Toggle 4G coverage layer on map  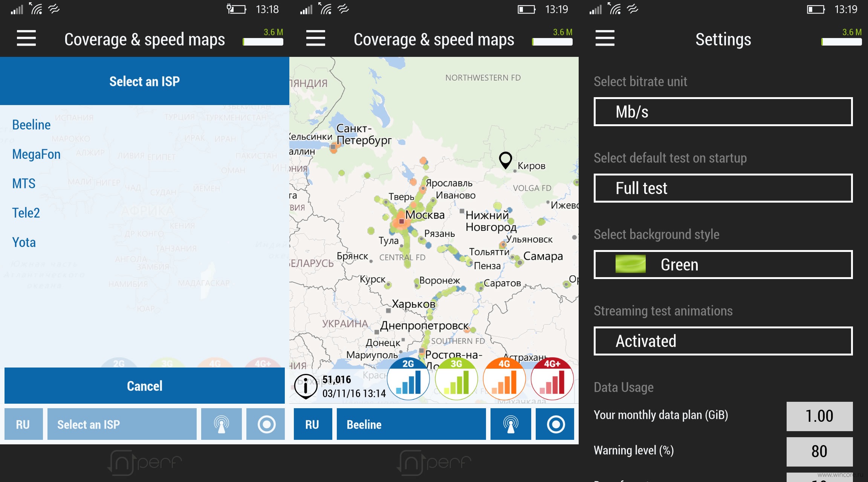coord(504,379)
